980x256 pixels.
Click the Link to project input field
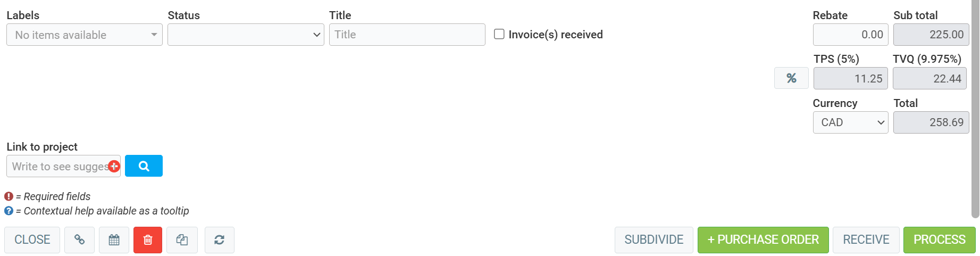tap(58, 166)
